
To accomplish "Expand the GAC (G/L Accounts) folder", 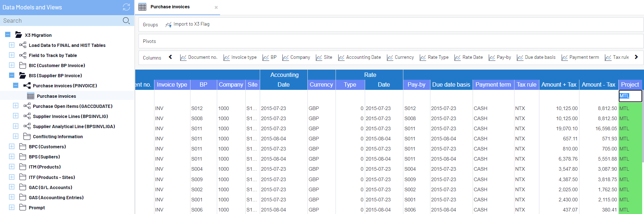I will click(12, 187).
